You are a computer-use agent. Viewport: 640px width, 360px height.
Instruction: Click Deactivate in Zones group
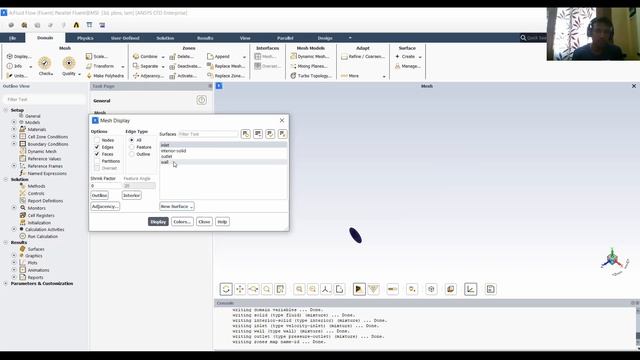tap(185, 66)
